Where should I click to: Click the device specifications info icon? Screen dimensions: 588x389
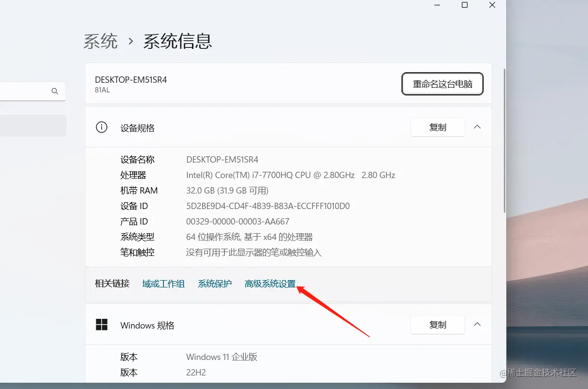pos(102,128)
